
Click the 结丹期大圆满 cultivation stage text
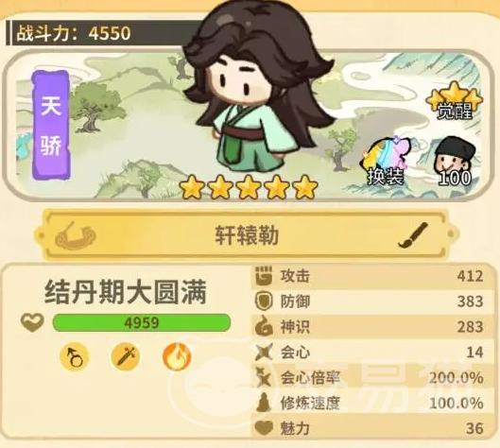click(126, 292)
